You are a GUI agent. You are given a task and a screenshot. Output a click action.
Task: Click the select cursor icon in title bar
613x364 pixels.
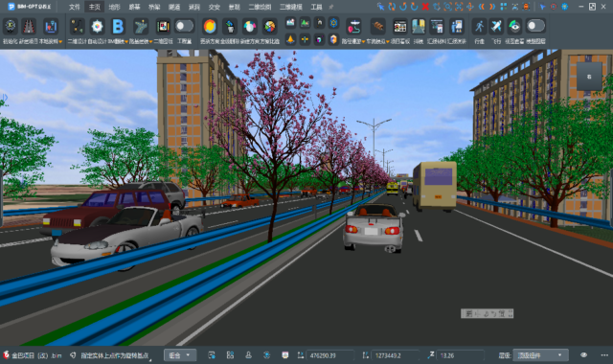click(x=380, y=7)
